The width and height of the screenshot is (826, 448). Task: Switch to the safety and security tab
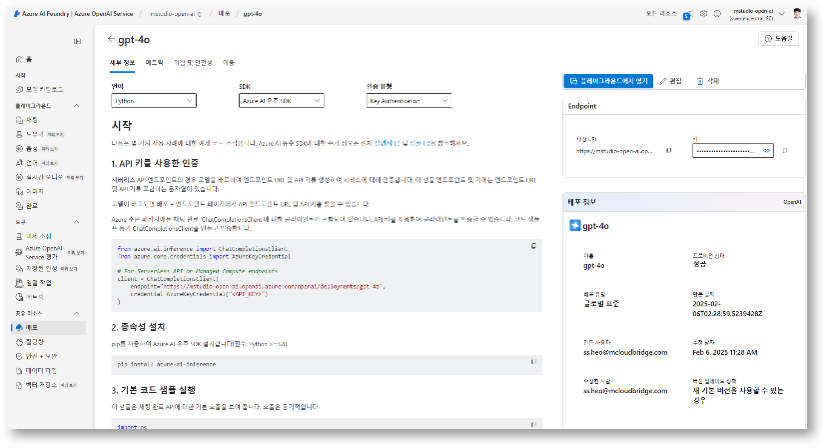tap(193, 63)
